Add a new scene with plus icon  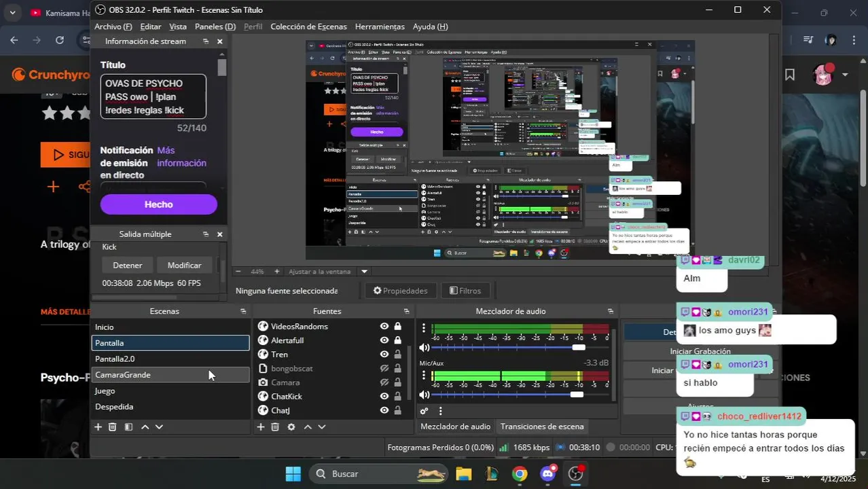coord(98,427)
